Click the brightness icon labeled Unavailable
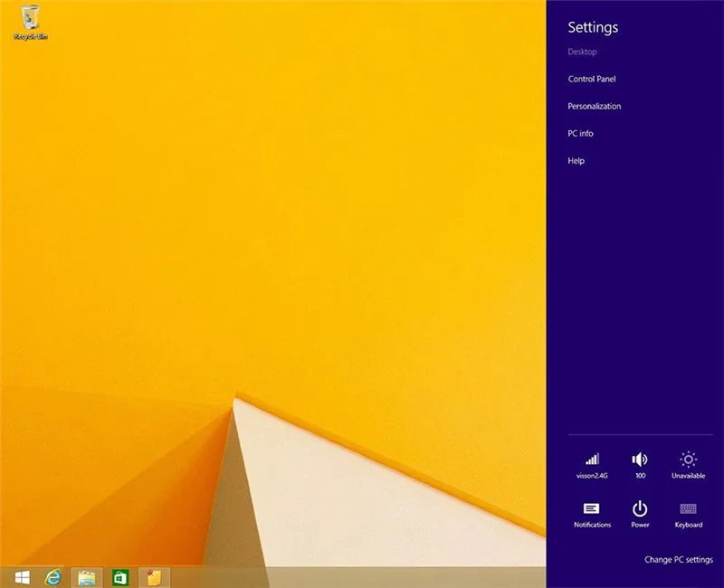The height and width of the screenshot is (588, 724). (x=688, y=465)
